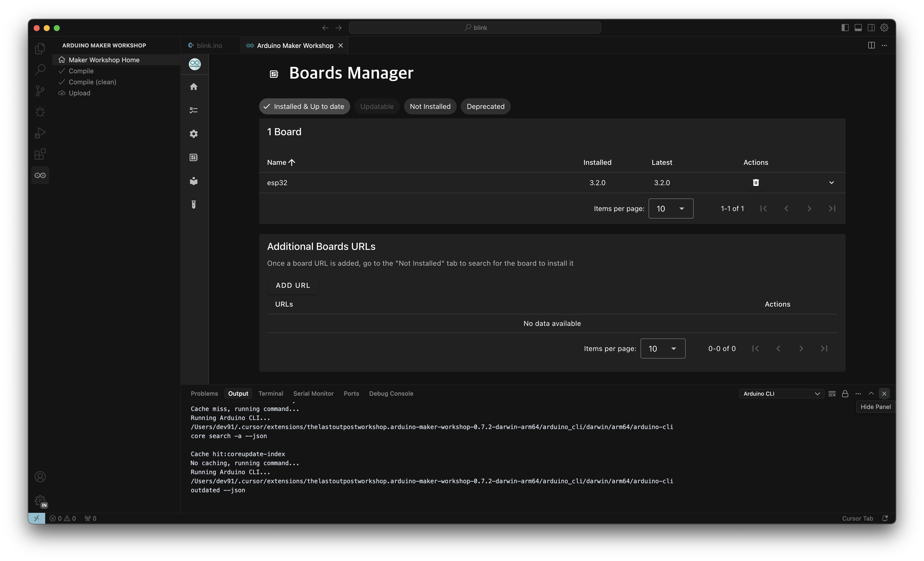Expand the esp32 row details chevron
924x561 pixels.
point(831,182)
